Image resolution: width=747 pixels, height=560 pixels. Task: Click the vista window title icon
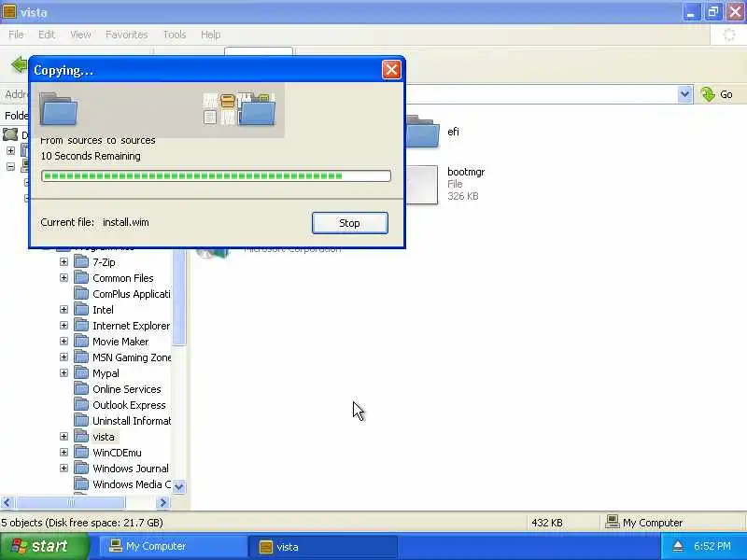(9, 11)
